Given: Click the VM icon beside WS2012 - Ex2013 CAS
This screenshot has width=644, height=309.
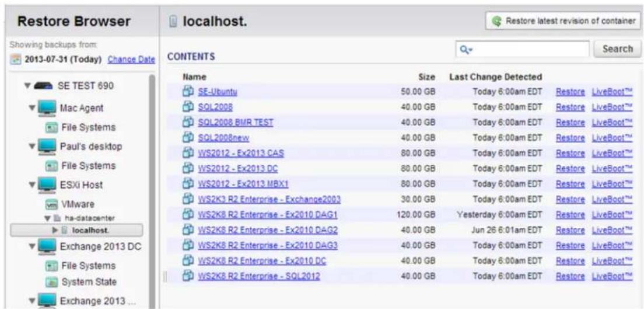Looking at the screenshot, I should point(188,153).
